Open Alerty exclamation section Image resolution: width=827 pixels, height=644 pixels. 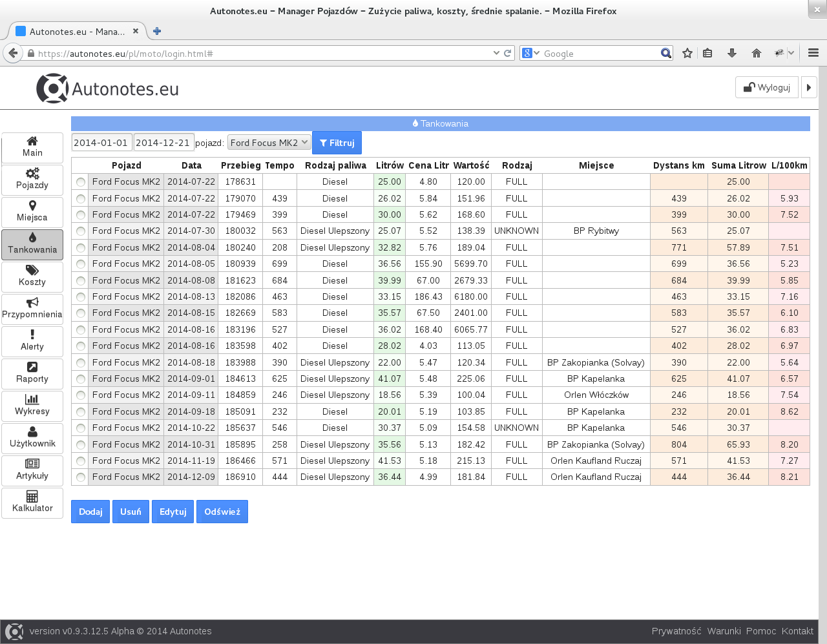[x=32, y=341]
